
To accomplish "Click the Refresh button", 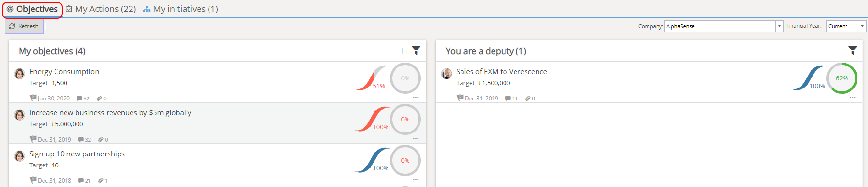I will 24,26.
